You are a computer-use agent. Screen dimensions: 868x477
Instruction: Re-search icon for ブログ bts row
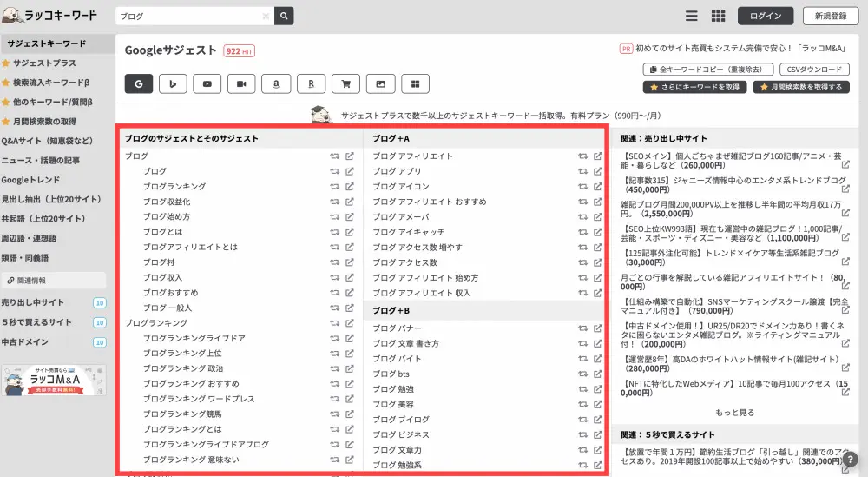point(583,374)
